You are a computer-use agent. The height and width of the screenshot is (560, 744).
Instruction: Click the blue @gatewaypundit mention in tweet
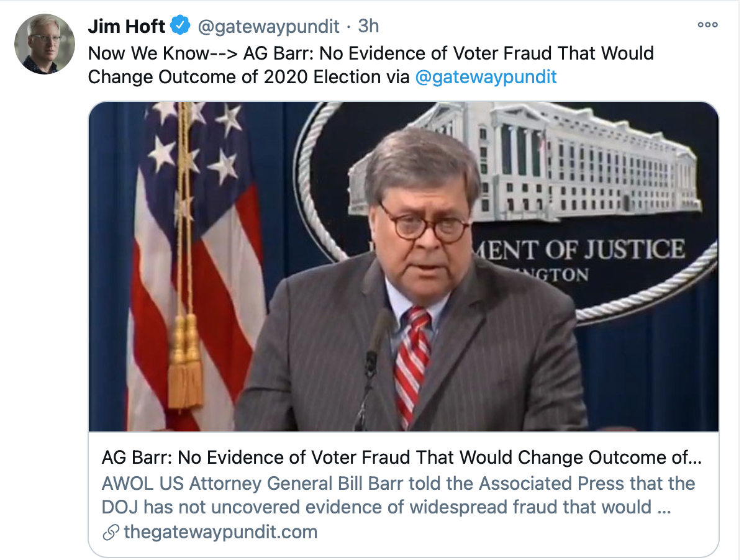click(x=486, y=77)
